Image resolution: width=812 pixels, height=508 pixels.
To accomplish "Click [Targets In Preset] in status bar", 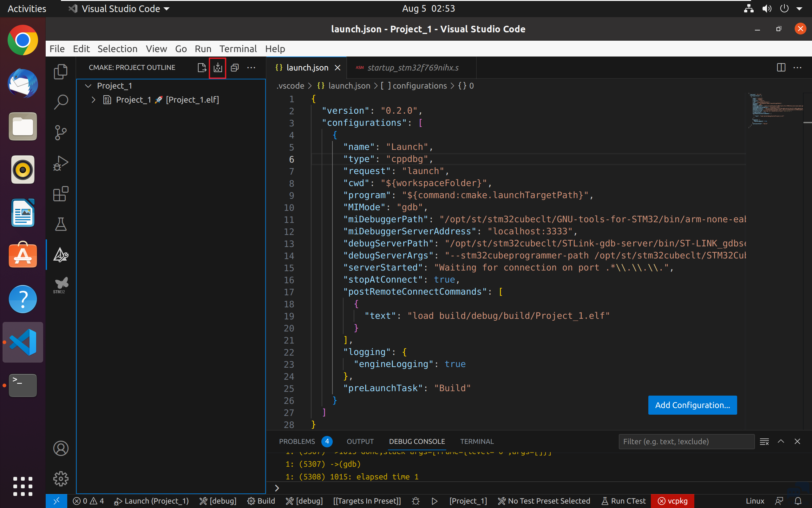I will [x=367, y=501].
